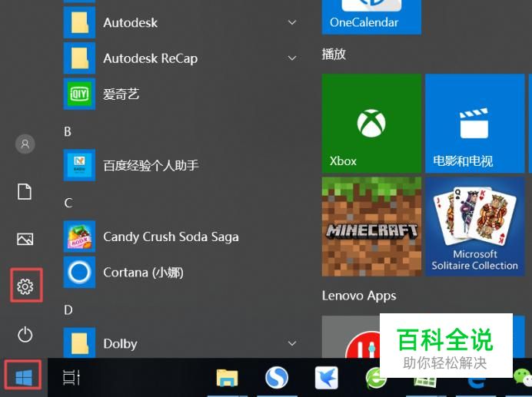This screenshot has height=397, width=532.
Task: Click the Dolby folder icon
Action: [x=79, y=343]
